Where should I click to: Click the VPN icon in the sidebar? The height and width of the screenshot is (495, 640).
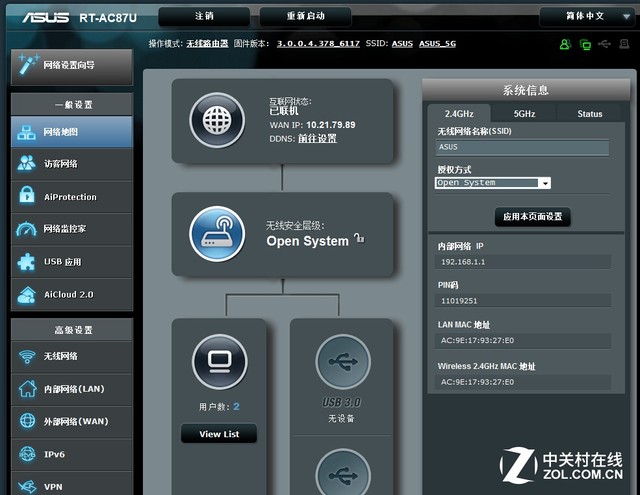(x=27, y=486)
